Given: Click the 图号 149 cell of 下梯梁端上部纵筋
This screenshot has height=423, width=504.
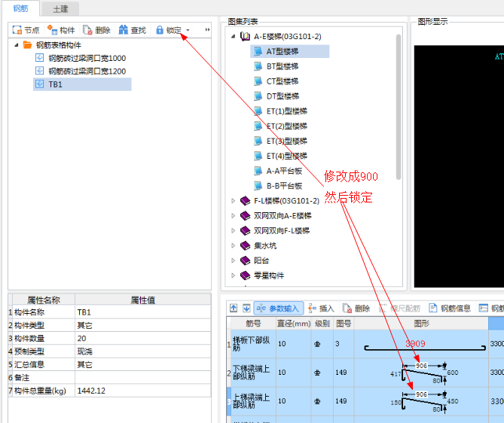Looking at the screenshot, I should click(x=344, y=373).
